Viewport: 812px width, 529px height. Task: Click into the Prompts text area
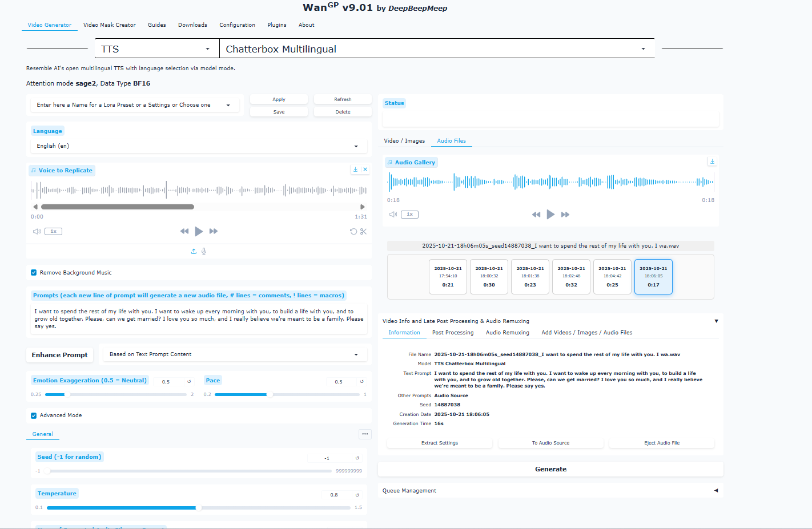click(x=199, y=319)
